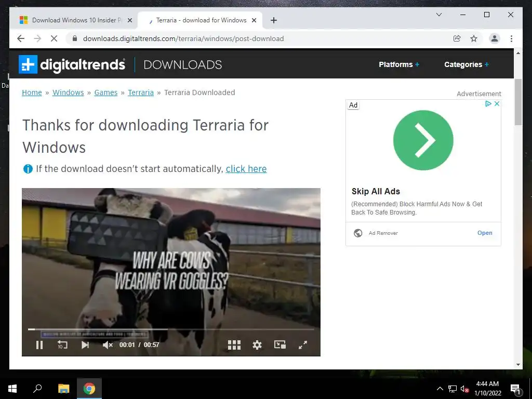
Task: Go to Games breadcrumb
Action: [106, 92]
